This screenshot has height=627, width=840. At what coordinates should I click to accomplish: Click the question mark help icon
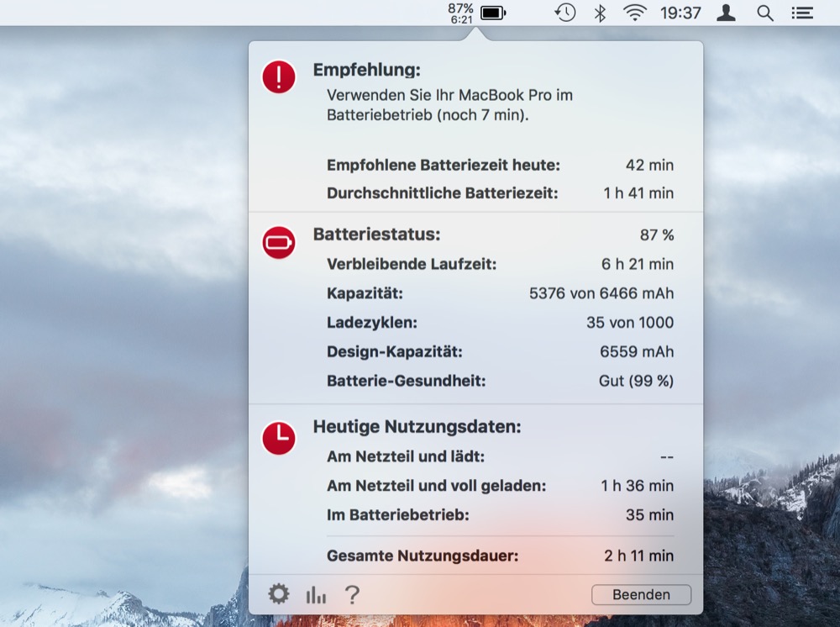pos(353,594)
